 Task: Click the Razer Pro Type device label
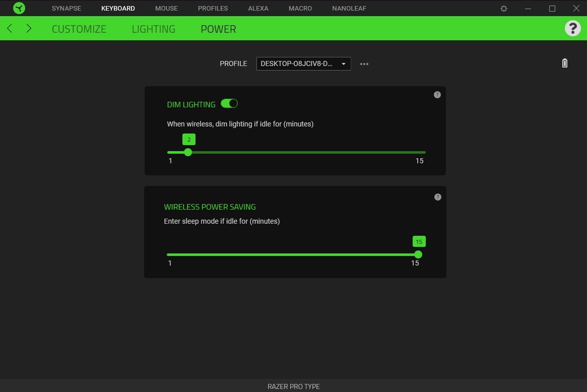click(x=293, y=386)
